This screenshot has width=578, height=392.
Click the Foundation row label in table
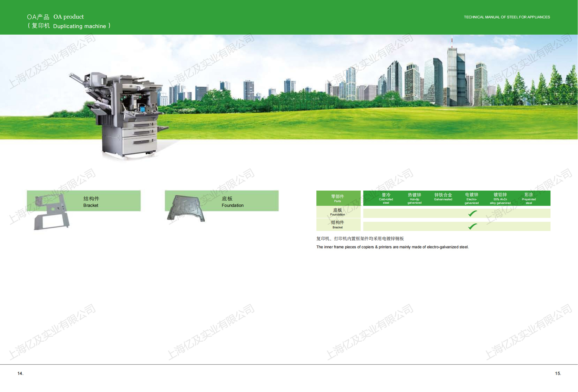click(x=338, y=212)
